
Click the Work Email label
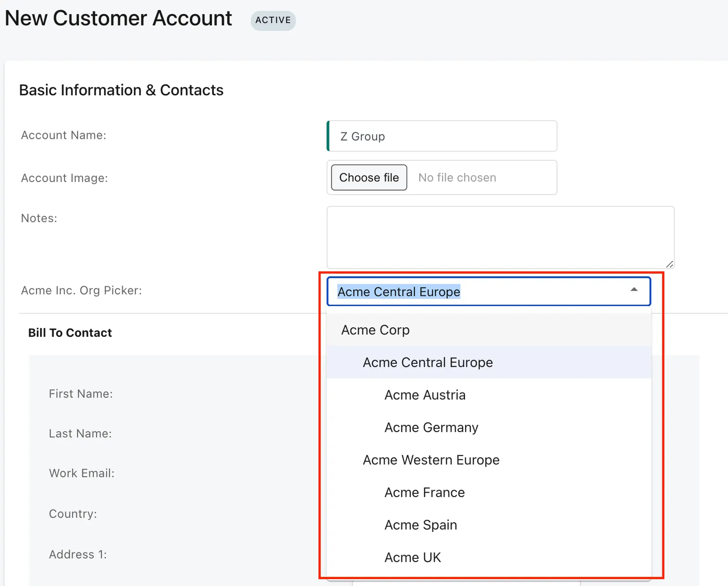[x=82, y=473]
